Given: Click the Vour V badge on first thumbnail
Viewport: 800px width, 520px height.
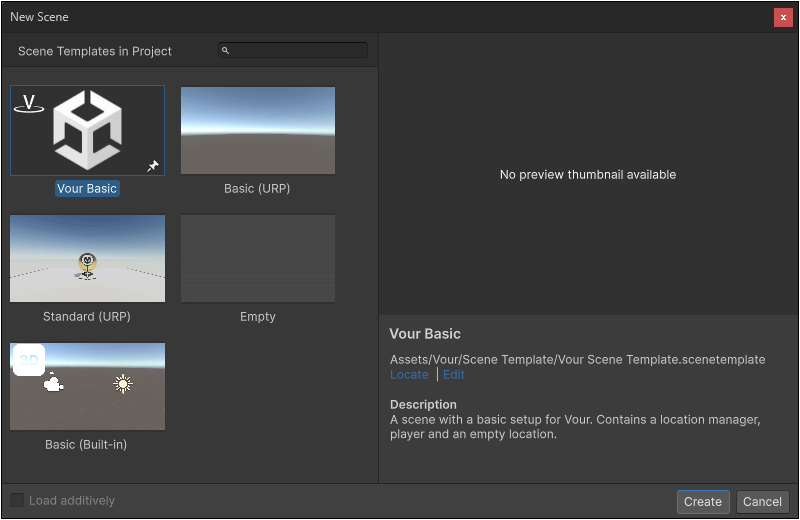Looking at the screenshot, I should (29, 103).
